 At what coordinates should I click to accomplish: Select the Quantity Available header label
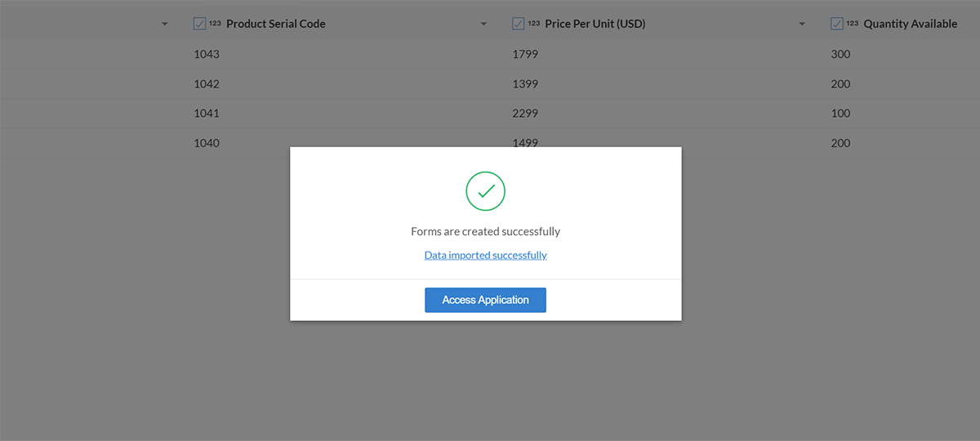[911, 24]
